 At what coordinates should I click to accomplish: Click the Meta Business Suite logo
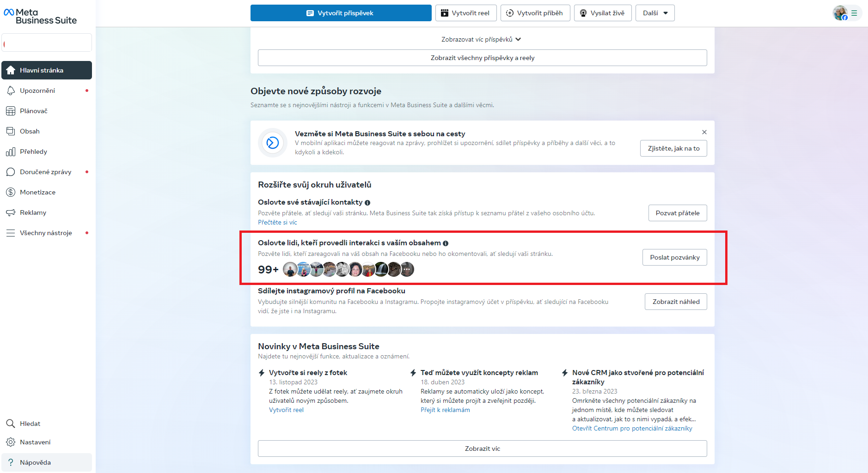(x=40, y=16)
